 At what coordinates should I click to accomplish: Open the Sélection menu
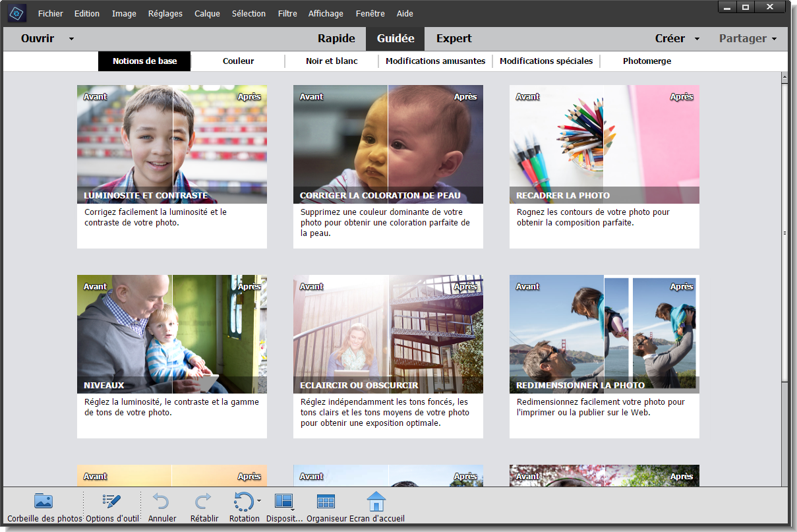pos(249,13)
